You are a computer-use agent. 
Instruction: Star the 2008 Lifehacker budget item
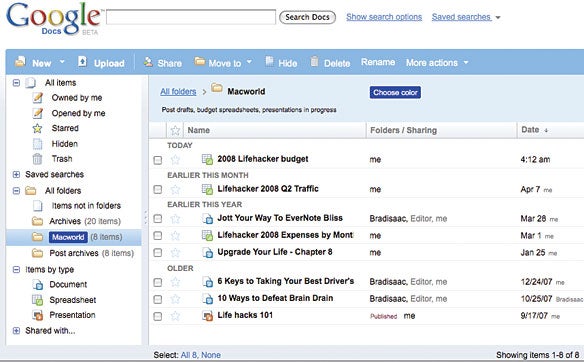pyautogui.click(x=175, y=160)
